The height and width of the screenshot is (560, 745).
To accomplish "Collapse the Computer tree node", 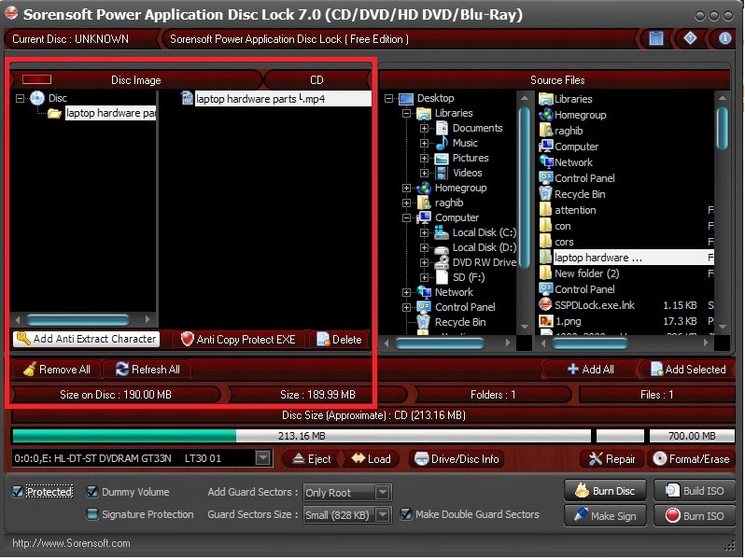I will point(406,218).
